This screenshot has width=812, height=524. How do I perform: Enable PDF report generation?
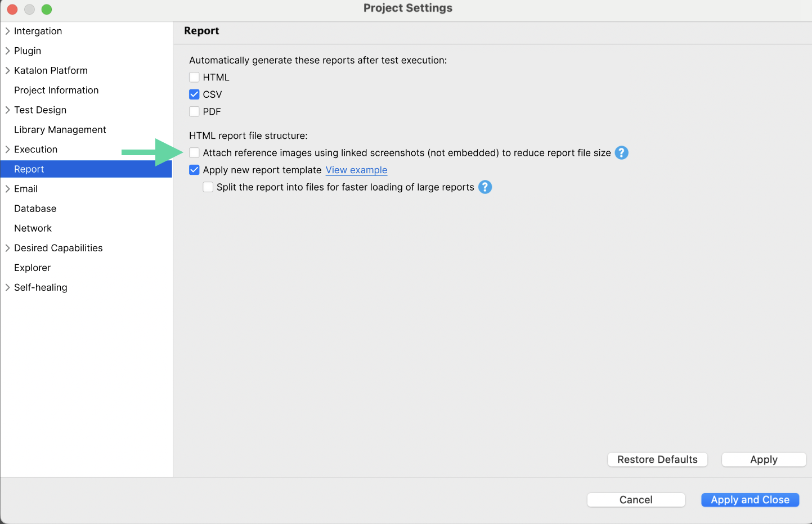pyautogui.click(x=194, y=111)
